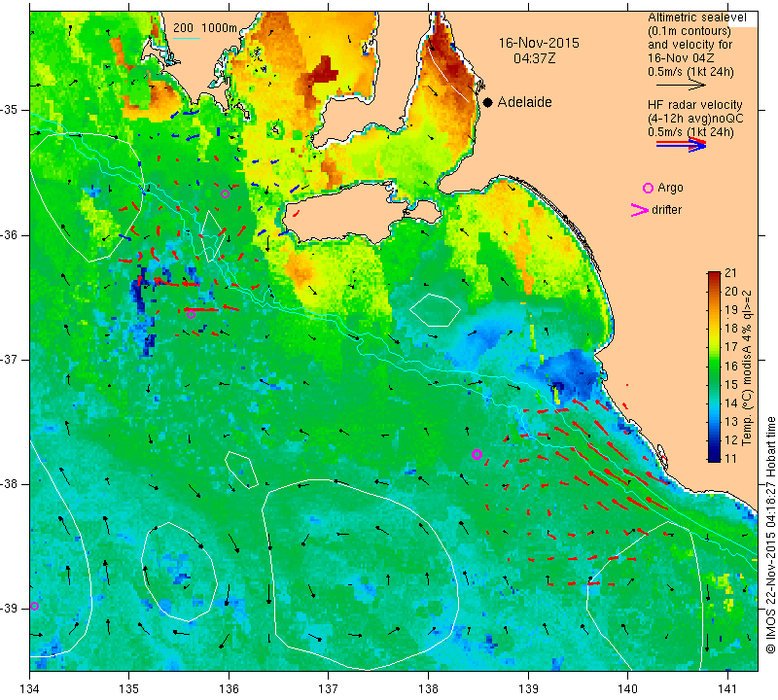Click the 04:37Z time text
The image size is (778, 700).
coord(534,58)
